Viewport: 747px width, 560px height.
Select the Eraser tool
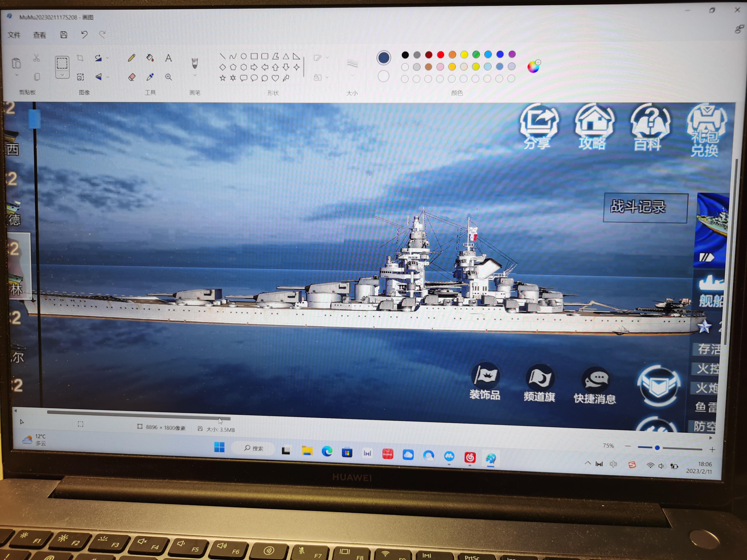pyautogui.click(x=132, y=77)
